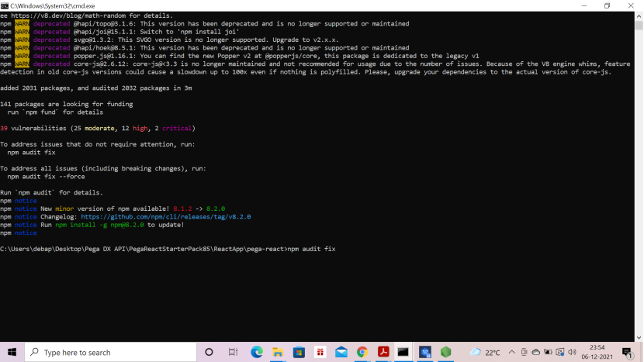Image resolution: width=644 pixels, height=362 pixels.
Task: Click 'npm install -g npm@8.2.0' text
Action: 100,225
